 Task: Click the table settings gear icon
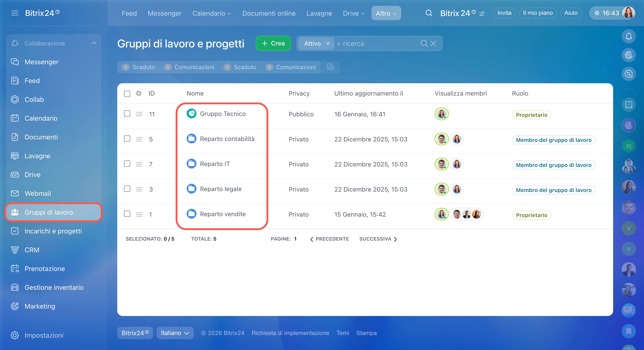pyautogui.click(x=139, y=94)
